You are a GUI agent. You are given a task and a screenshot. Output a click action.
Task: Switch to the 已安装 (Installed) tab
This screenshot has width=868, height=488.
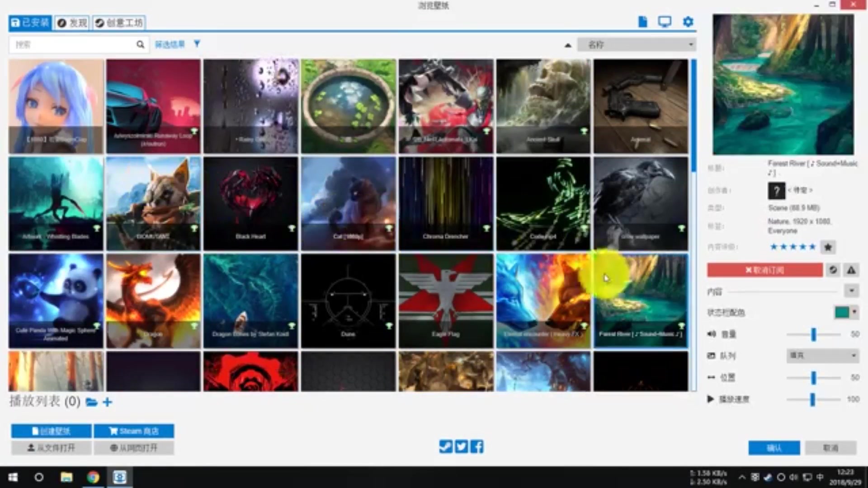pyautogui.click(x=30, y=23)
